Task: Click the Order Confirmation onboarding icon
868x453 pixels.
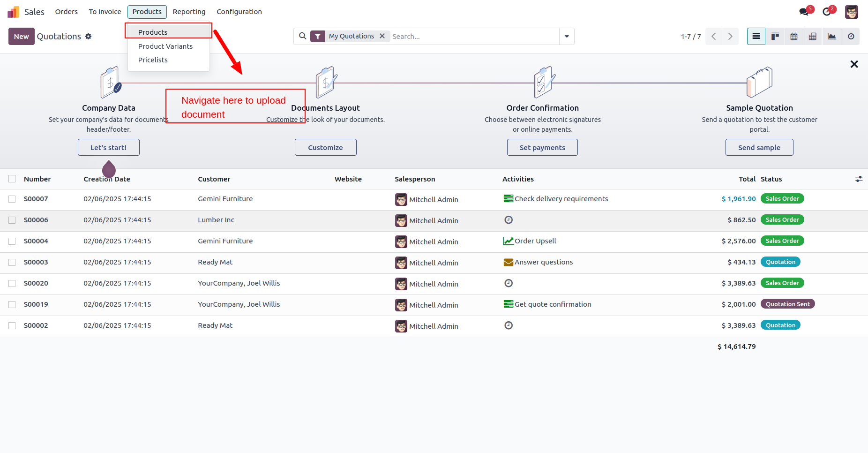Action: tap(544, 82)
